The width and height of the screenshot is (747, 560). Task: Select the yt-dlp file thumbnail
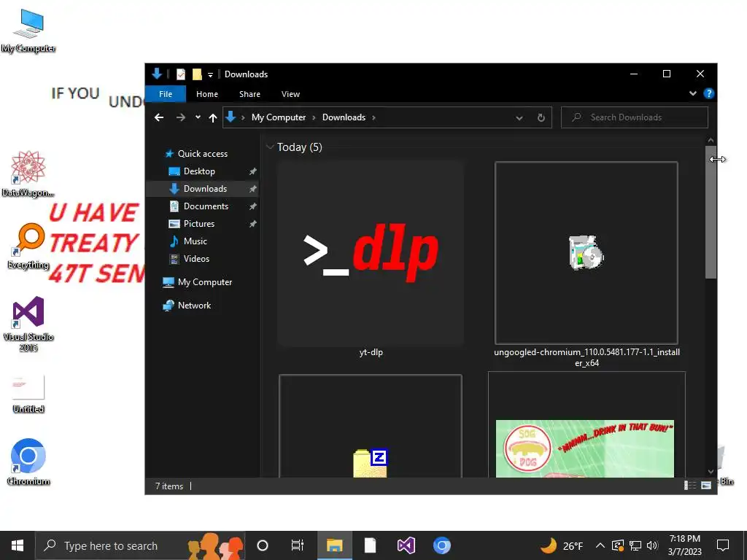tap(370, 253)
